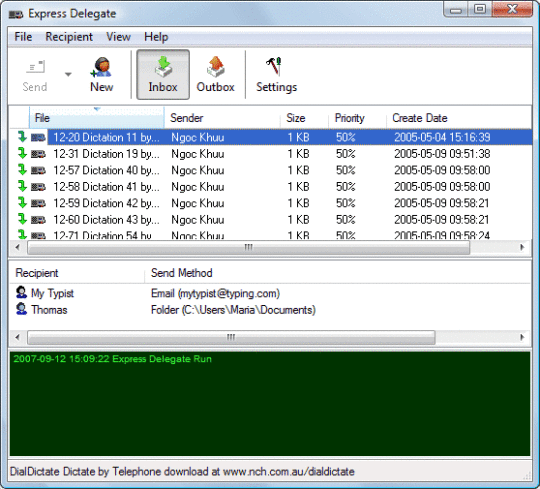Sort by the Sender column header
This screenshot has width=540, height=489.
(x=222, y=118)
